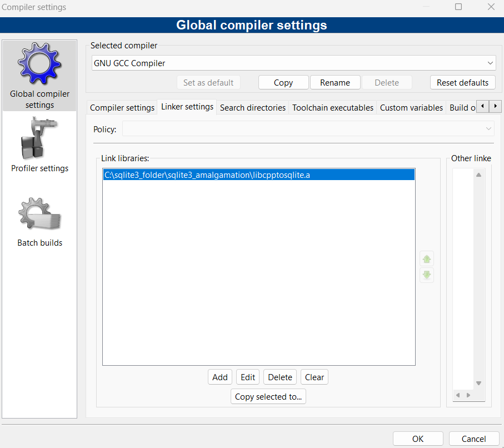Click the down arrow of Other linker scrollbar

478,382
